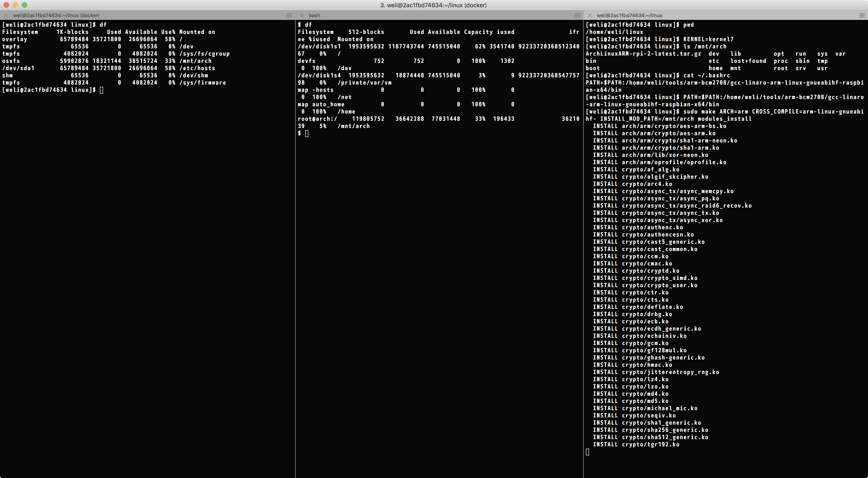Click the osxfs filesystem row text

11,61
